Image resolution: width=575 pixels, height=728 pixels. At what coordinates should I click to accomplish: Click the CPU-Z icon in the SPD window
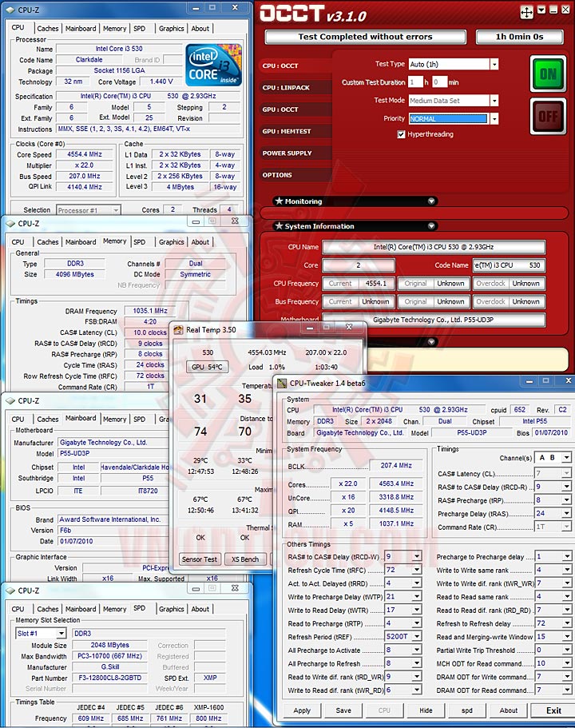tap(10, 591)
